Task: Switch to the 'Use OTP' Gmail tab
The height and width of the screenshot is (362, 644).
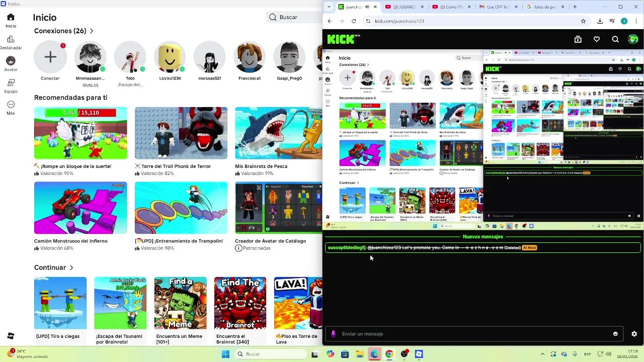Action: coord(499,7)
